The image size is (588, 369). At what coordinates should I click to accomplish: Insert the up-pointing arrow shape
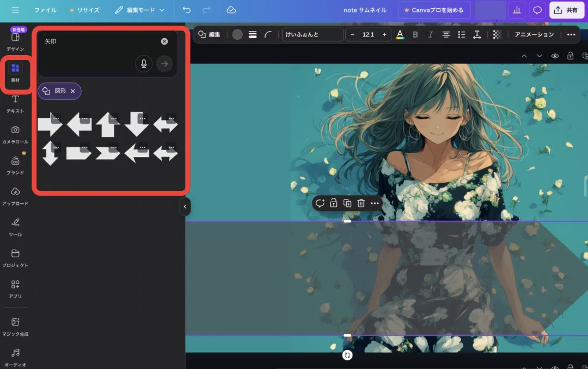(x=108, y=125)
